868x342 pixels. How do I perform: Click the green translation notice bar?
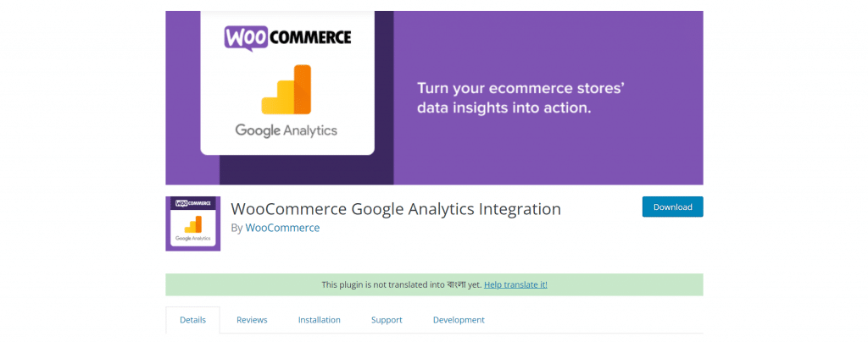(x=434, y=284)
